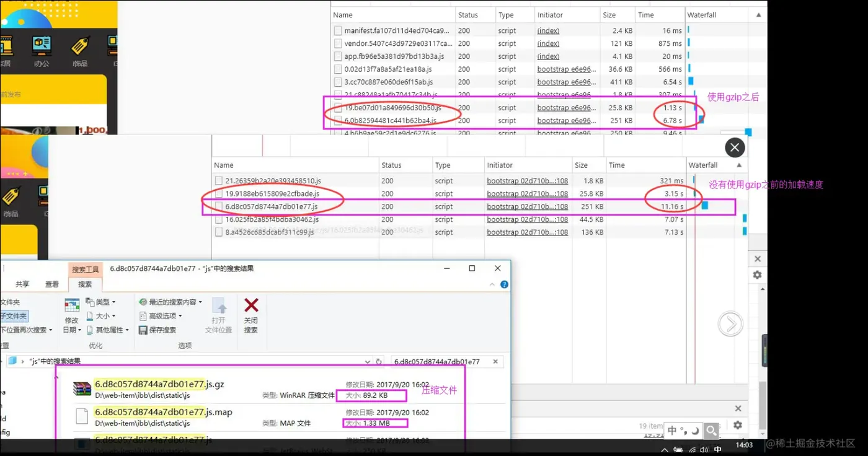Viewport: 868px width, 456px height.
Task: Click the 保存搜索 (Save search) label
Action: coord(162,330)
